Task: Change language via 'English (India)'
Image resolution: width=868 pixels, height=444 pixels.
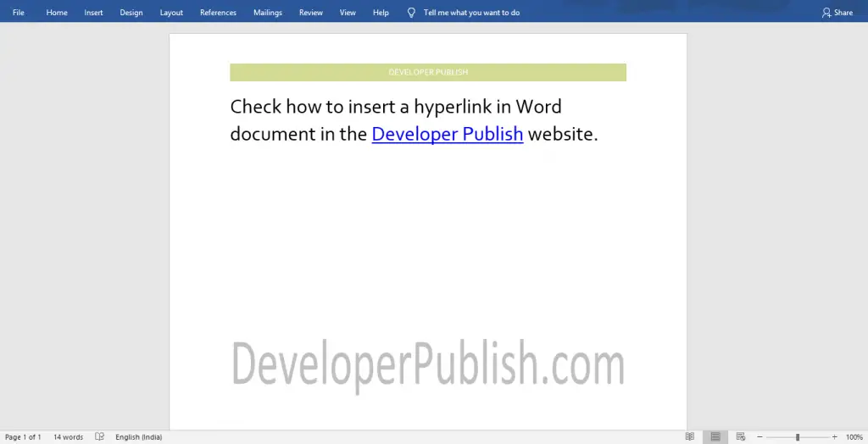Action: pyautogui.click(x=138, y=437)
